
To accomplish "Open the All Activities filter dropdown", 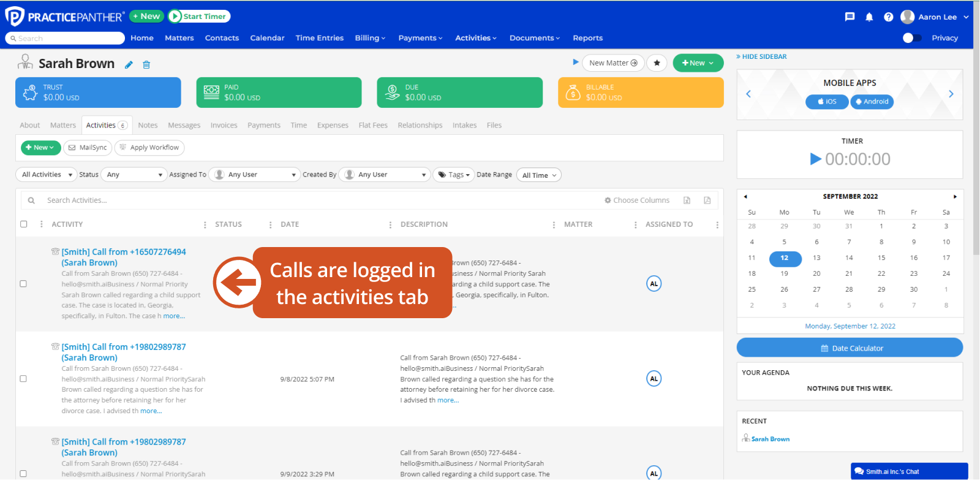I will coord(47,175).
